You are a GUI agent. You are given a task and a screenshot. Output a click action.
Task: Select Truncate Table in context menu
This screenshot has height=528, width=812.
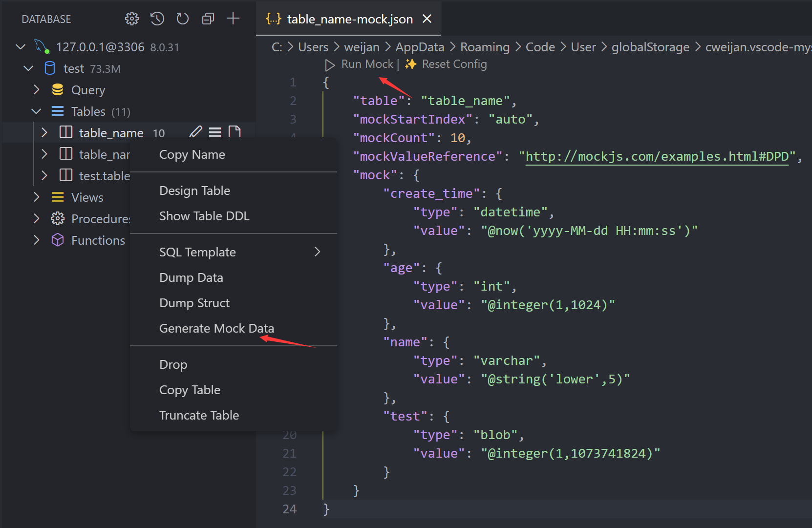(x=199, y=415)
